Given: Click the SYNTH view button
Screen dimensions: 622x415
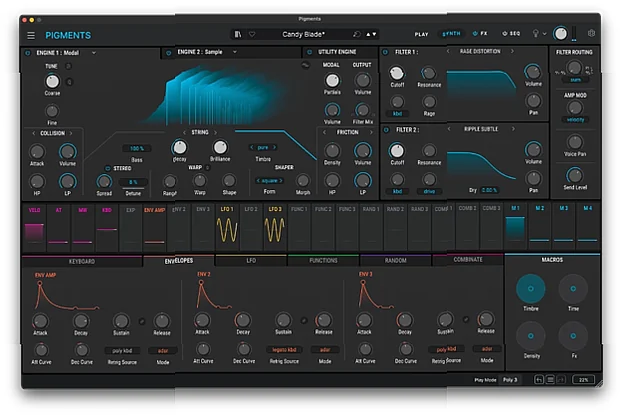Looking at the screenshot, I should pos(451,34).
